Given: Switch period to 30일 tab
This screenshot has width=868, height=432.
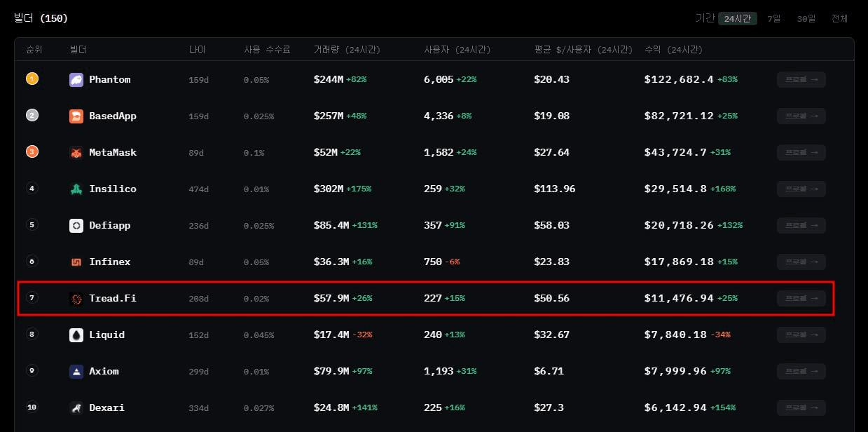Looking at the screenshot, I should pos(806,19).
